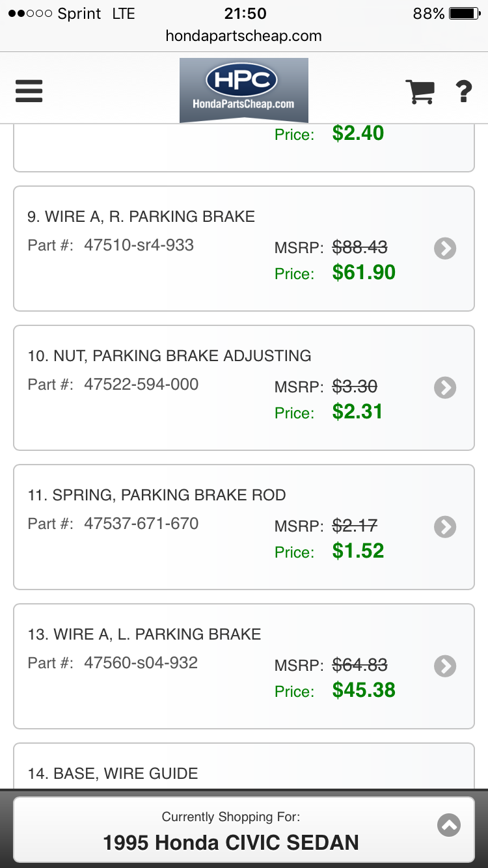Open item 9 WIRE A, R. PARKING BRAKE title
The image size is (488, 868).
pos(141,217)
